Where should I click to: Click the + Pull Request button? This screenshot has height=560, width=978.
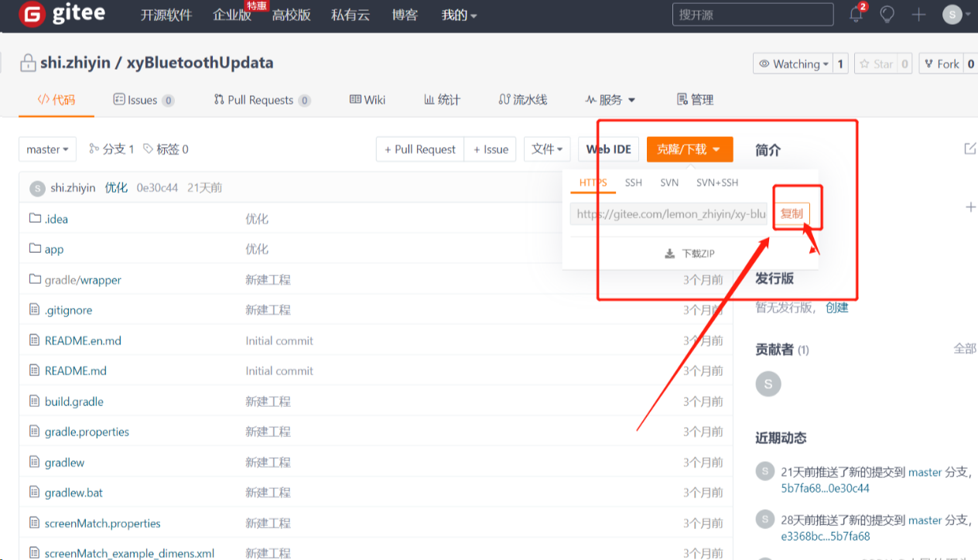click(420, 149)
